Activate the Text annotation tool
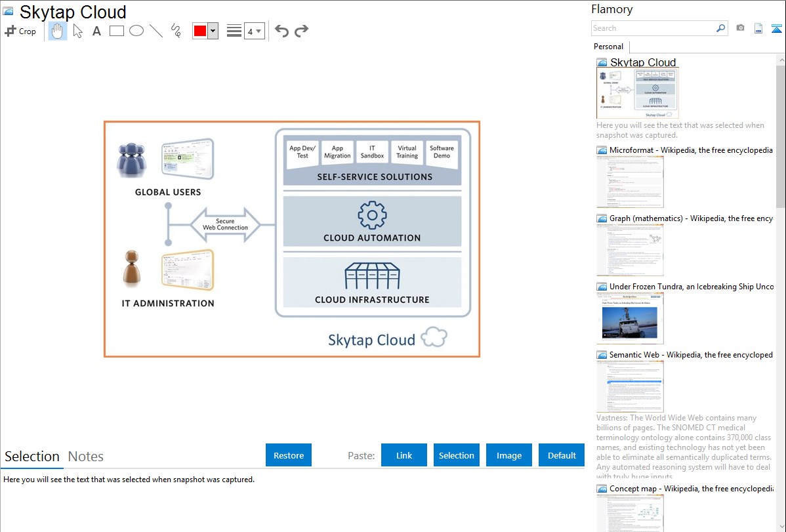Viewport: 786px width, 532px height. click(96, 30)
